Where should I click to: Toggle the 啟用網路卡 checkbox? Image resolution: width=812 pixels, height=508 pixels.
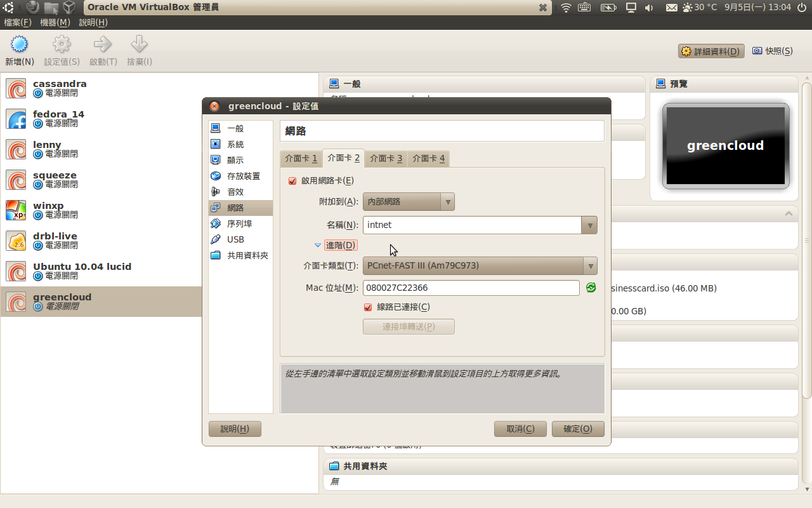pyautogui.click(x=292, y=181)
